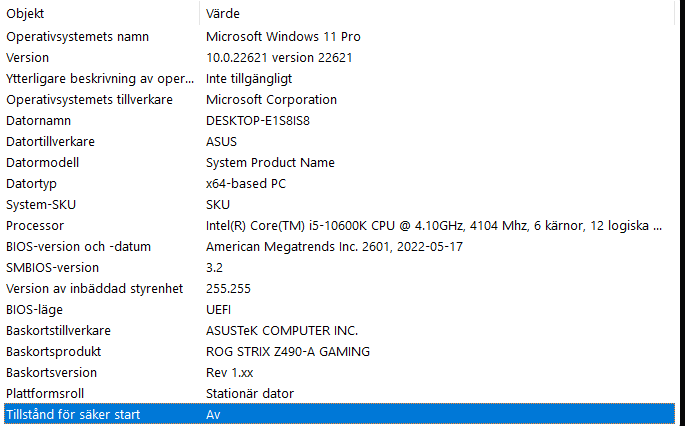Select the Datormodell row
The height and width of the screenshot is (426, 685).
point(42,163)
